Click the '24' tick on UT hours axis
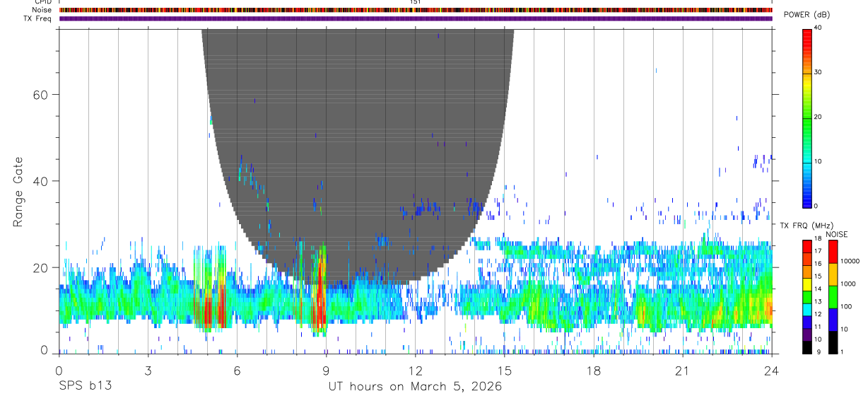Screen dimensions: 868x401 tap(772, 370)
